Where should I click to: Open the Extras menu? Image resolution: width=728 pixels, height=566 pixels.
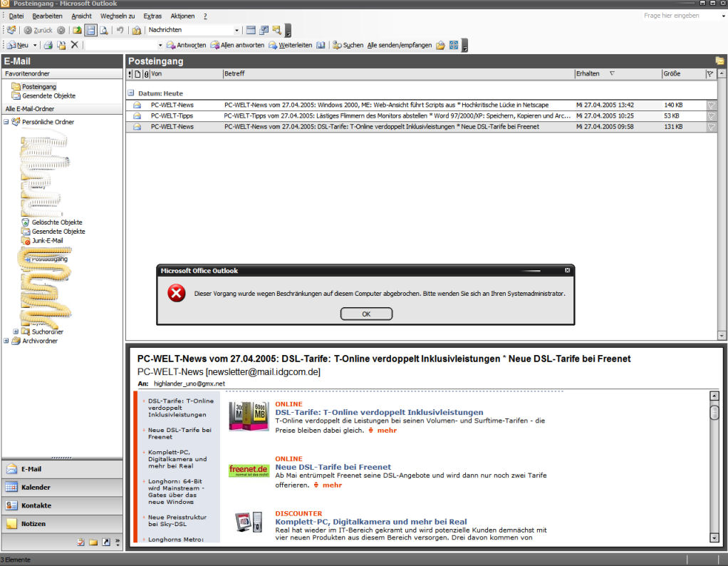(x=152, y=16)
